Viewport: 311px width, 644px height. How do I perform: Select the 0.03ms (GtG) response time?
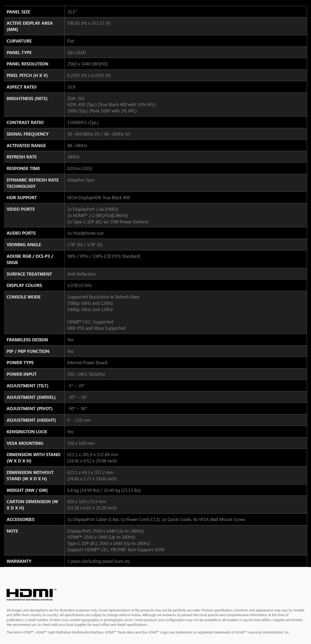(x=80, y=168)
